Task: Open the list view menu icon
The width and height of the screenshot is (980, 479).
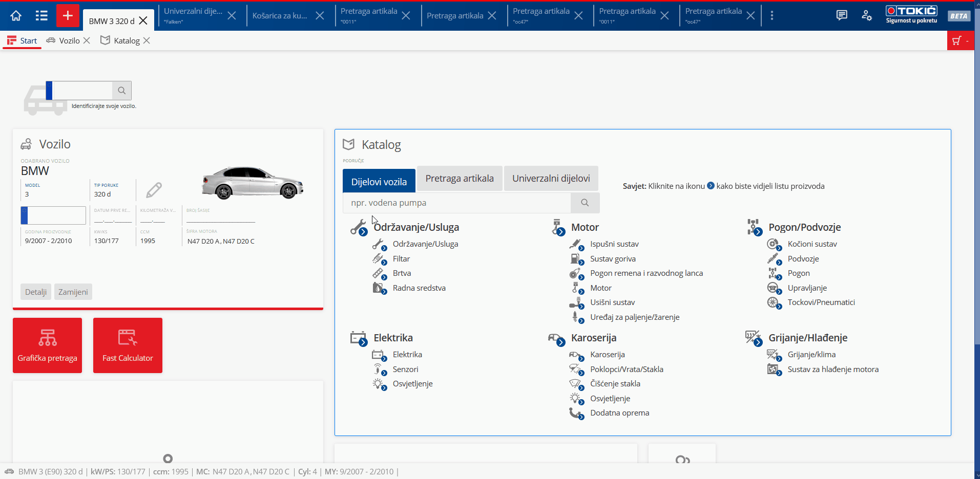Action: 41,15
